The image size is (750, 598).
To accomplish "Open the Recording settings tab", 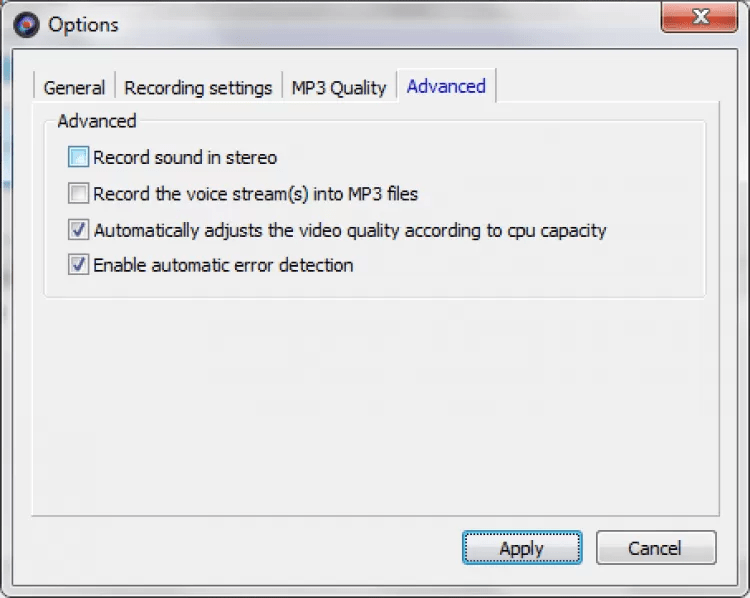I will (x=198, y=87).
